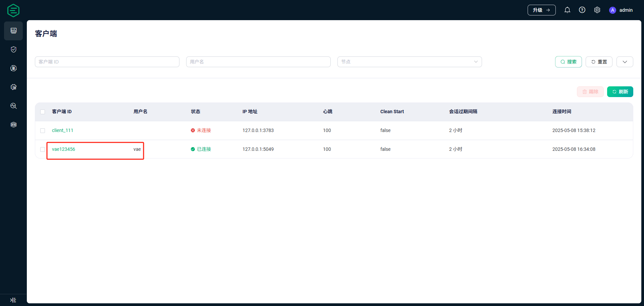Focus the 用户名 search field
Screen dimensions: 644x306
pos(258,62)
